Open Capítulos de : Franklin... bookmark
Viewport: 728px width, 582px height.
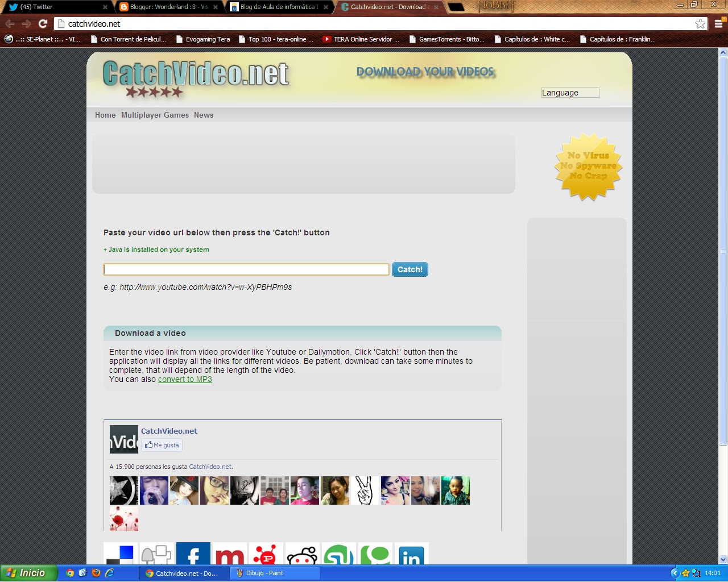coord(618,39)
